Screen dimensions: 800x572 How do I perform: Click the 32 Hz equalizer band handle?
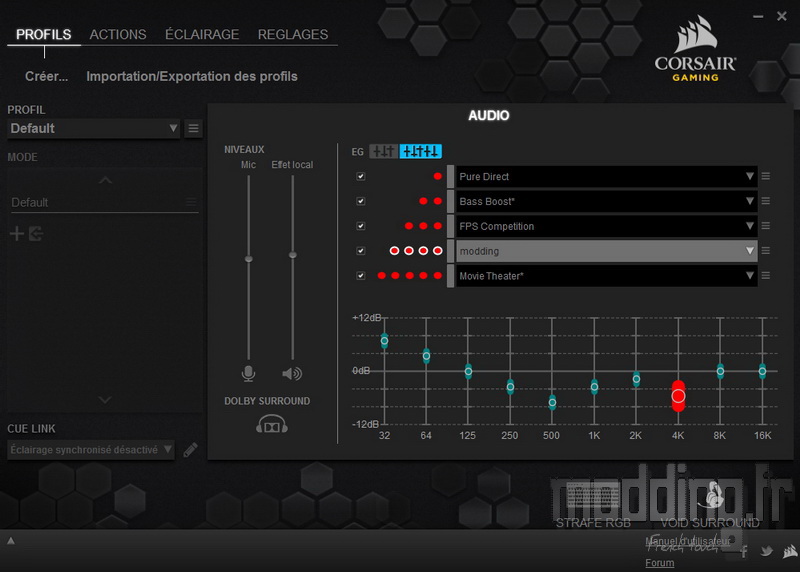point(384,340)
